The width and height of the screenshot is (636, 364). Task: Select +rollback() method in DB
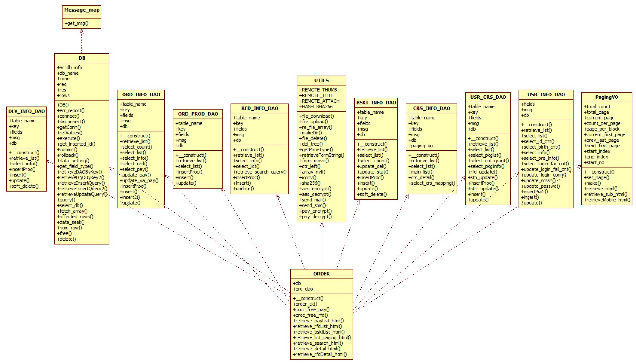68,155
